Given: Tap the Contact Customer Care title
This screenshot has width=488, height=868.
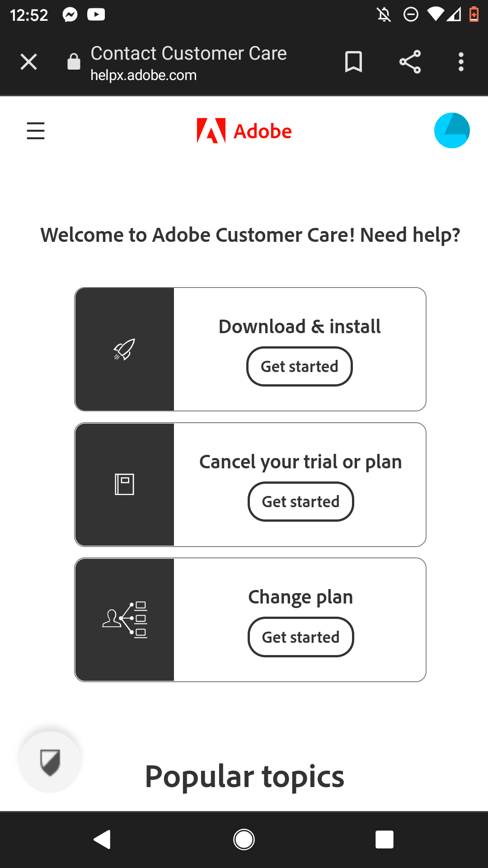Looking at the screenshot, I should click(x=189, y=53).
